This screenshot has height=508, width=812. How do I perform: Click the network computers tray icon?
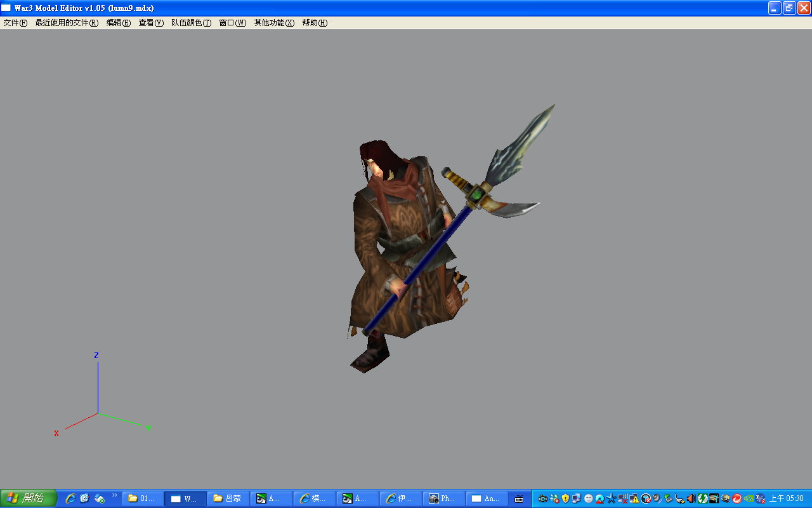(x=577, y=498)
